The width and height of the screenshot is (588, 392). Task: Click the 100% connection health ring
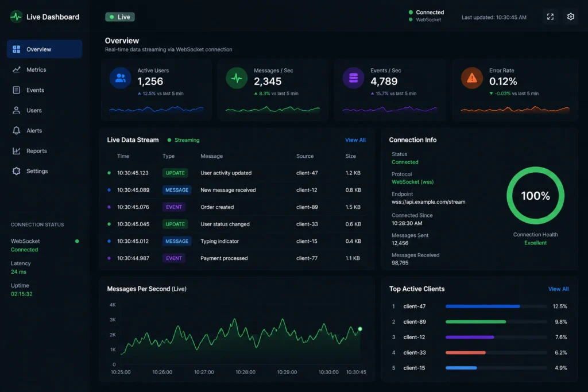click(x=535, y=196)
